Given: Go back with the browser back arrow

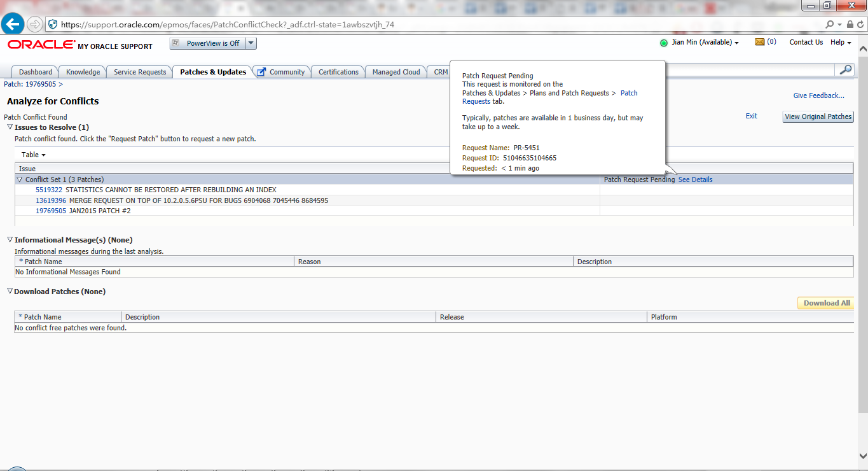Looking at the screenshot, I should pyautogui.click(x=13, y=24).
